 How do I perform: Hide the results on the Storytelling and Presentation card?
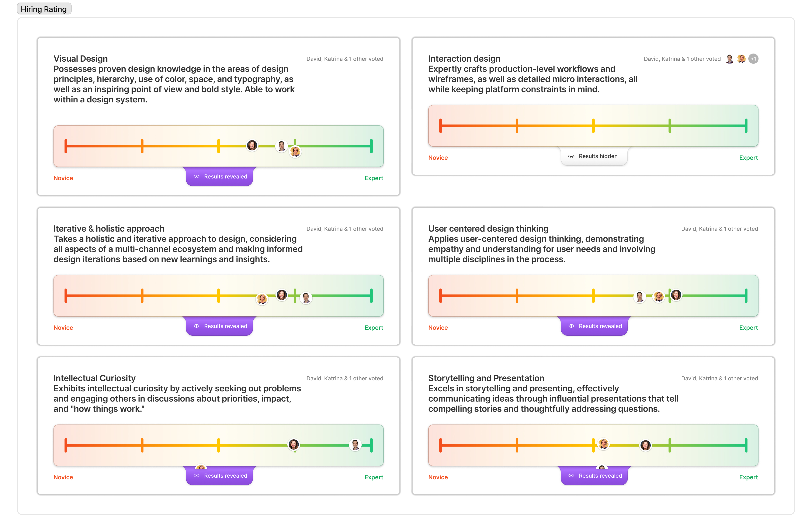[x=594, y=476]
